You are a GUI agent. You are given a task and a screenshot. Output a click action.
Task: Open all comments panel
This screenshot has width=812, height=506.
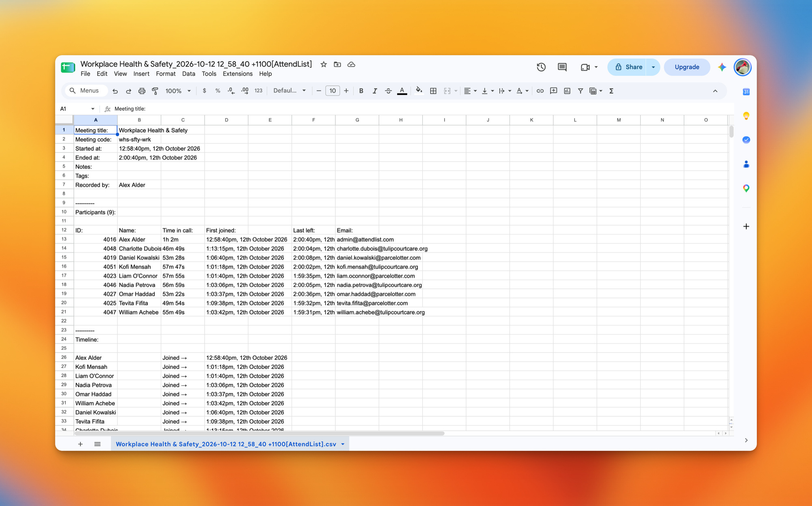point(562,67)
